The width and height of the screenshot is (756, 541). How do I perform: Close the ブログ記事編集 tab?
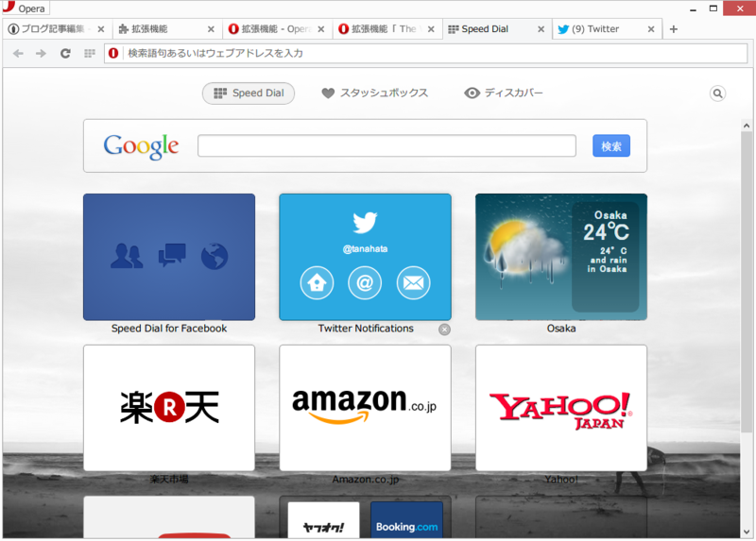(101, 29)
